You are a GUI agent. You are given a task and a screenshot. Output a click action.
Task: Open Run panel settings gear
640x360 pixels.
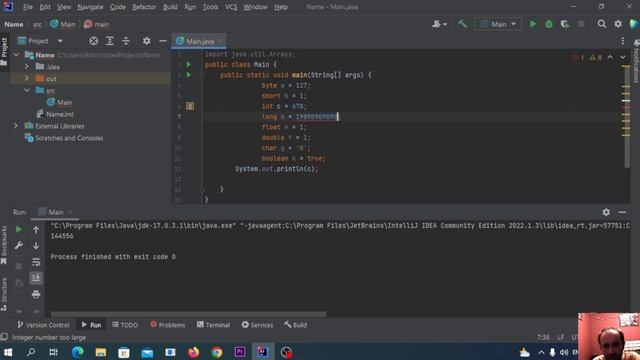606,212
